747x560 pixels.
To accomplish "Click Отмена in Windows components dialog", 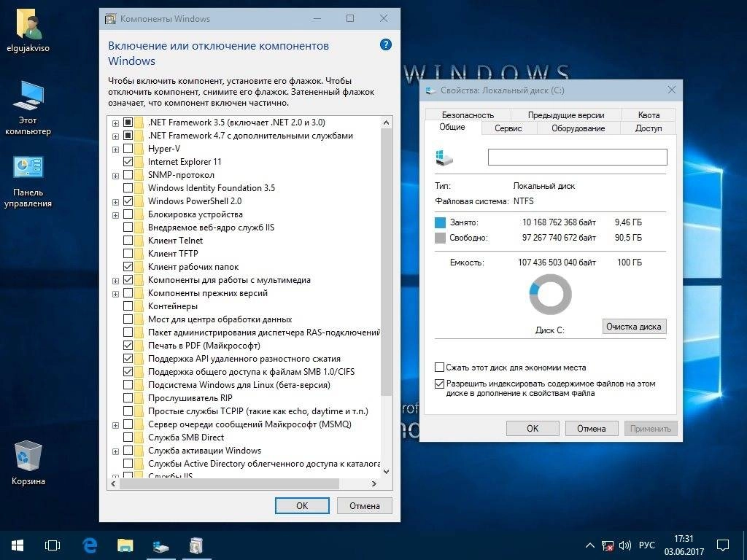I will click(365, 506).
